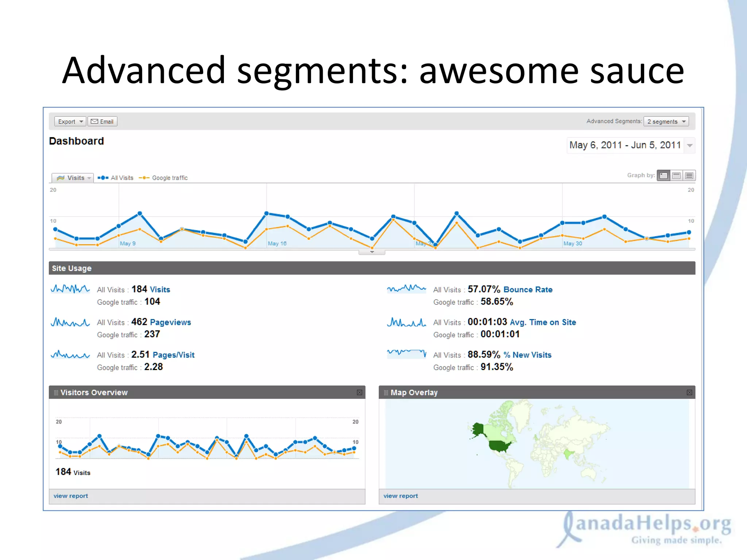This screenshot has width=747, height=560.
Task: Click the All Visits legend marker
Action: tap(103, 178)
